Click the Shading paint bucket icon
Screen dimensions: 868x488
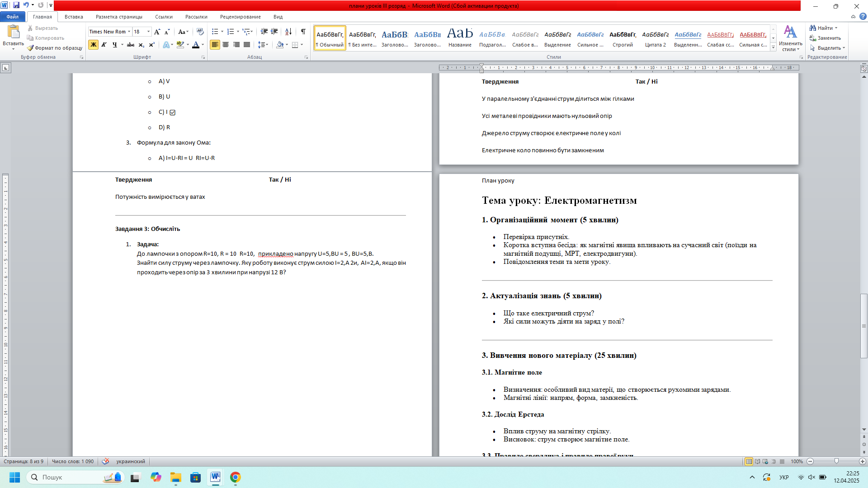(280, 45)
